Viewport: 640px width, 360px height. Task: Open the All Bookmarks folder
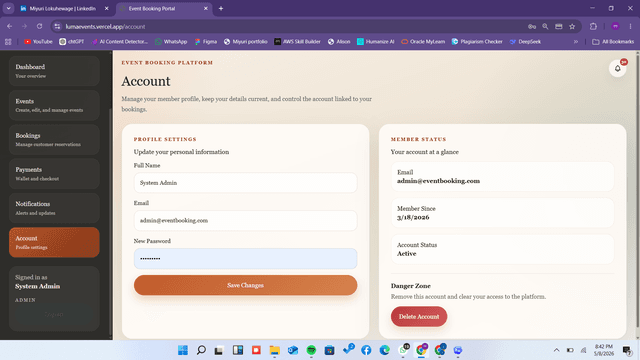coord(613,42)
